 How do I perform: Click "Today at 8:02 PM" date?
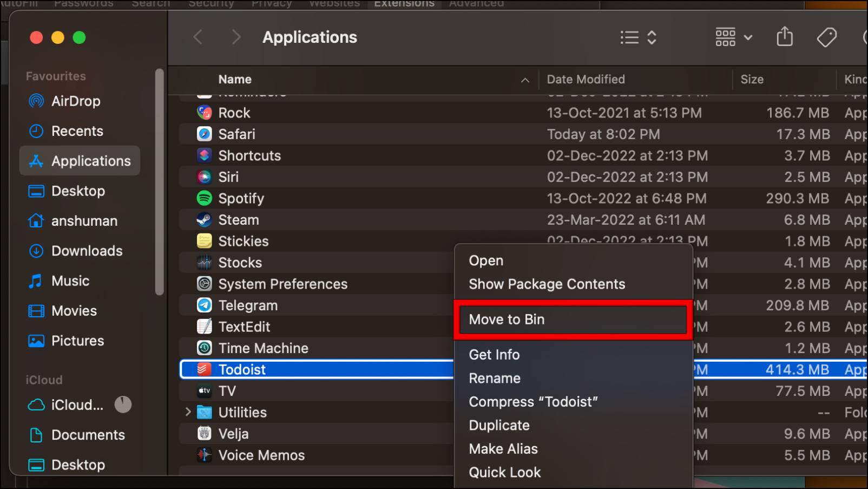click(x=603, y=134)
